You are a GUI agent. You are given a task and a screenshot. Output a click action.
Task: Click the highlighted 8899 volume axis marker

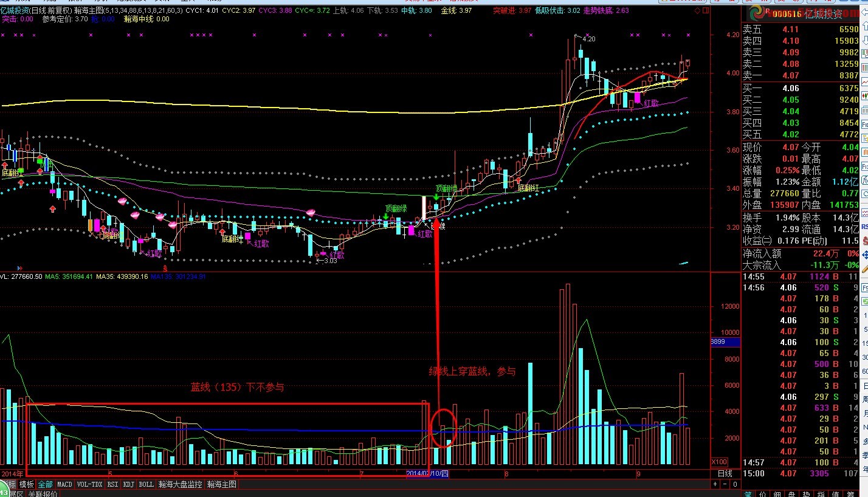pos(725,342)
